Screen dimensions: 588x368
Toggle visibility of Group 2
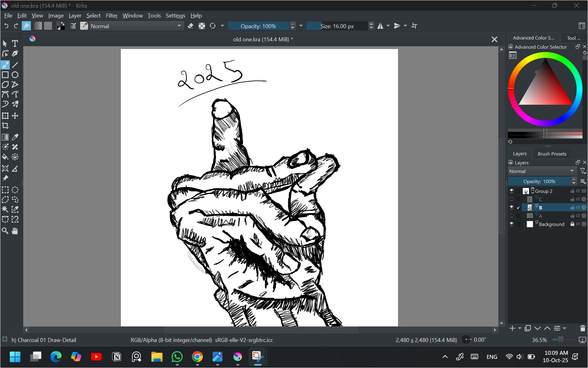coord(511,191)
